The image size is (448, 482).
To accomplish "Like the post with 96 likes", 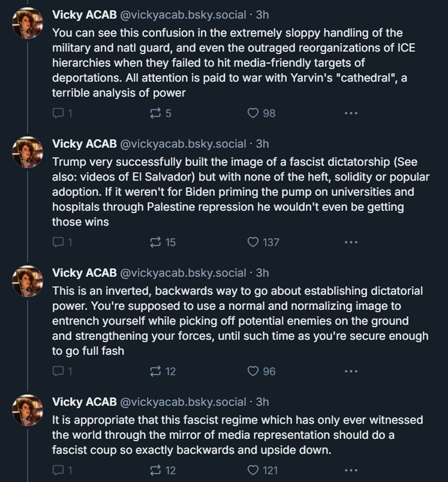I will click(253, 371).
